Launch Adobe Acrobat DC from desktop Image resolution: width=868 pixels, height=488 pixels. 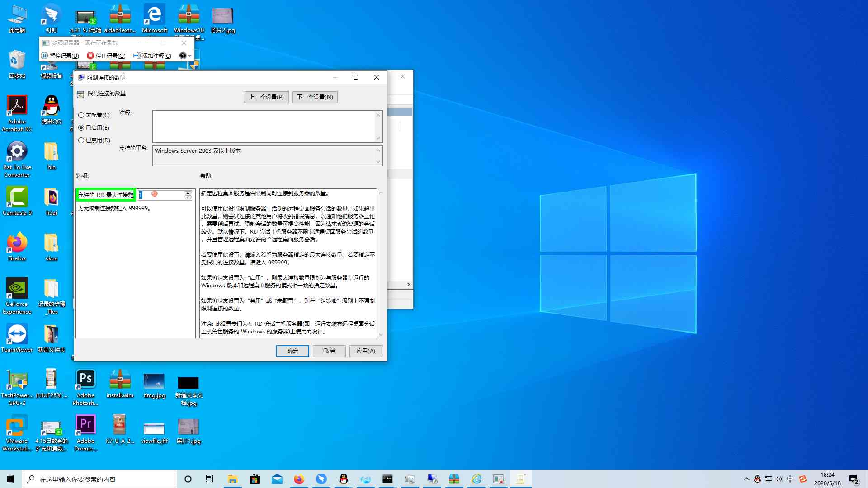(x=17, y=114)
